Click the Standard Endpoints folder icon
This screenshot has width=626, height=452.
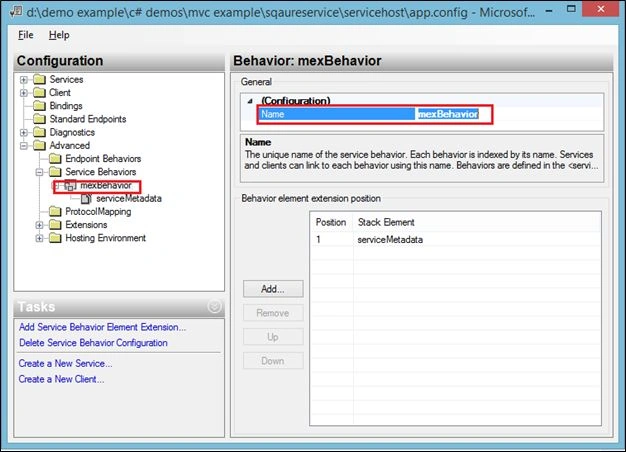[x=40, y=119]
